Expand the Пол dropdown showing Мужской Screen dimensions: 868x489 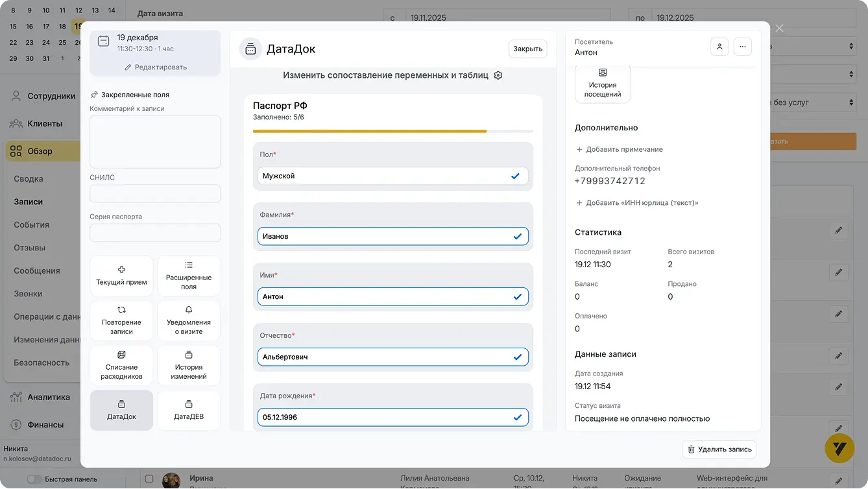pyautogui.click(x=392, y=176)
